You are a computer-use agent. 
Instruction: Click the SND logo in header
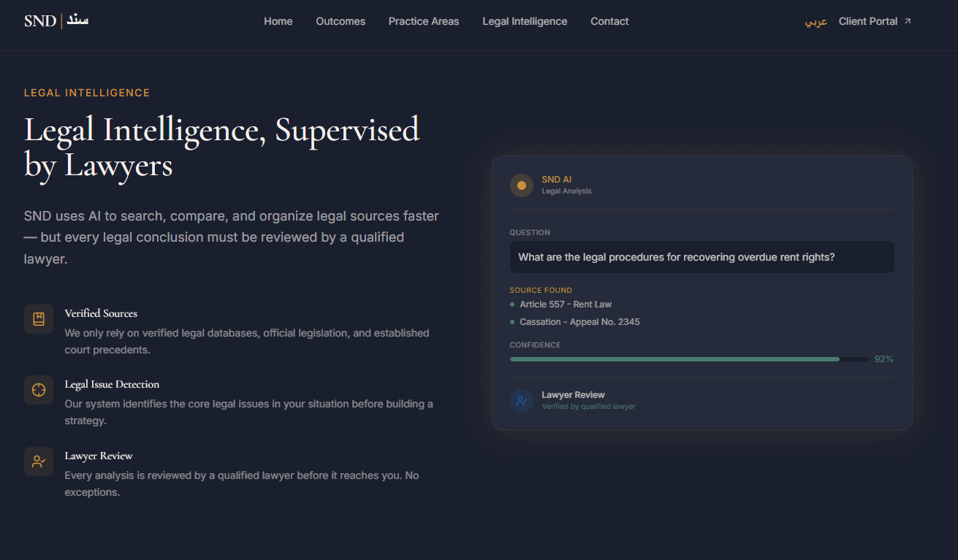click(56, 20)
